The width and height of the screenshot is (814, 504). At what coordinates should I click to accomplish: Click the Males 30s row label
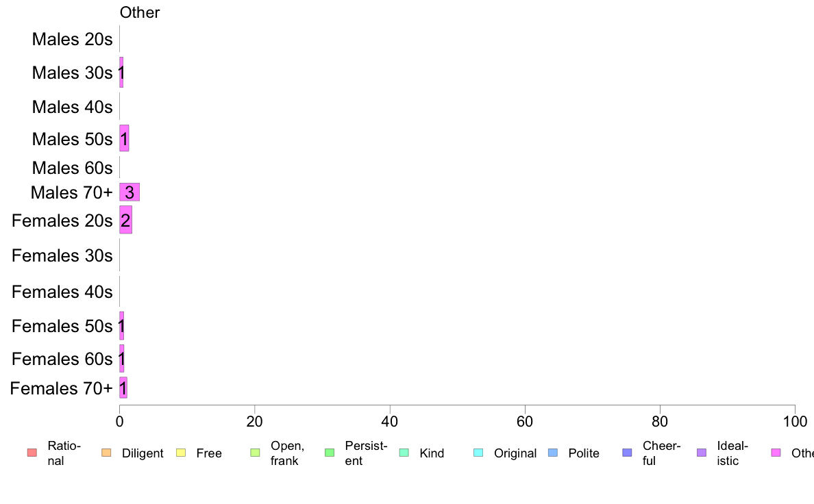pyautogui.click(x=72, y=73)
